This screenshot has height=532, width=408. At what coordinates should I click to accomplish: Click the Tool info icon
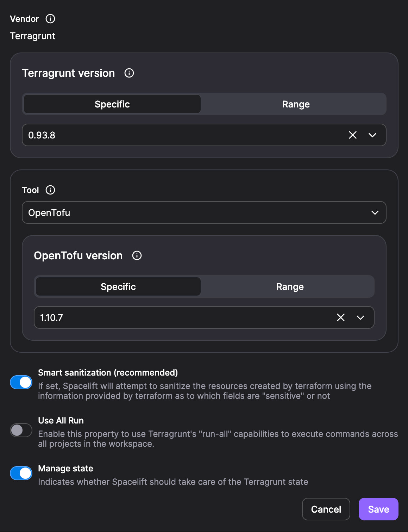click(x=50, y=190)
